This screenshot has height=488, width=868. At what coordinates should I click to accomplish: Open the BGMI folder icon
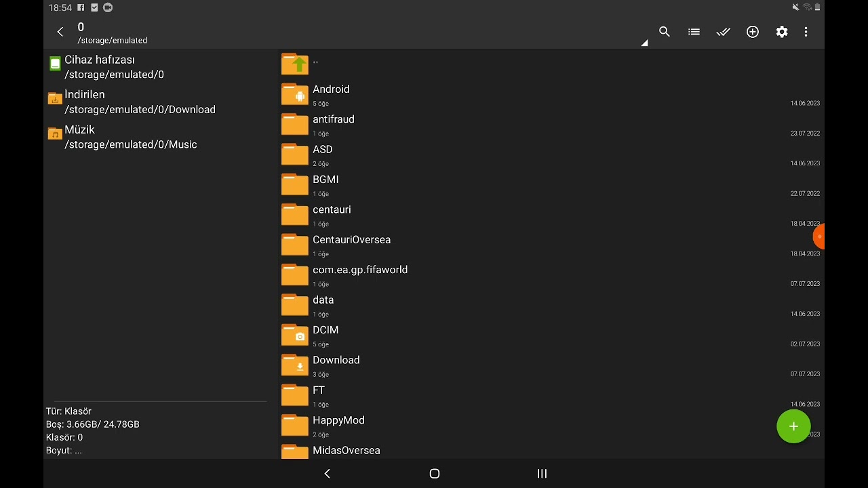pyautogui.click(x=295, y=184)
